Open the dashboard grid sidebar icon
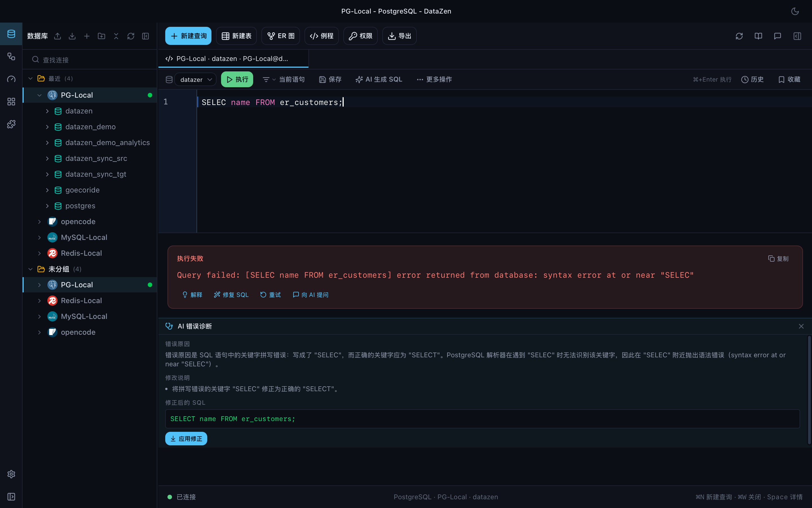The height and width of the screenshot is (508, 812). tap(11, 102)
